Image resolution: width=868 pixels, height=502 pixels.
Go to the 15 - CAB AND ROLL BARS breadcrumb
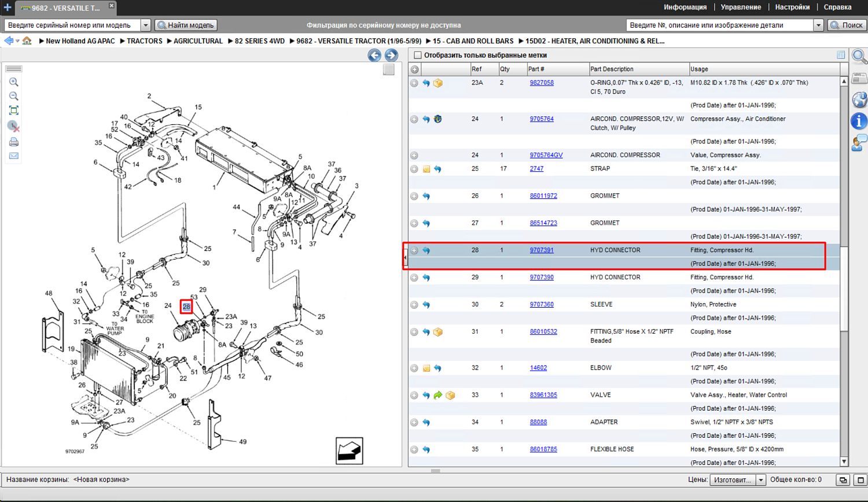pos(473,41)
